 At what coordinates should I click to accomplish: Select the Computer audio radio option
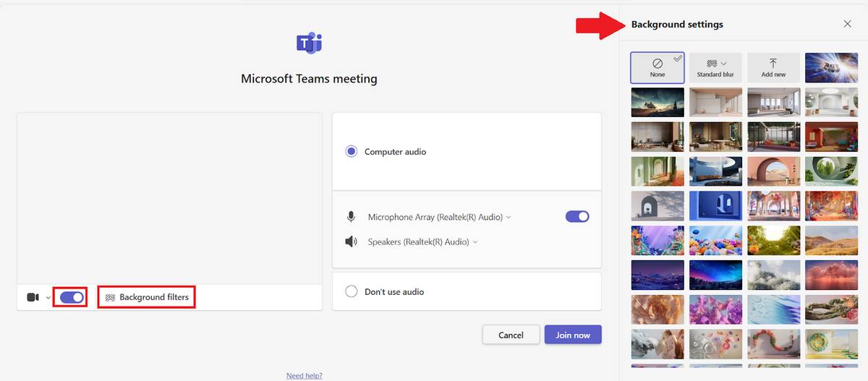[352, 152]
